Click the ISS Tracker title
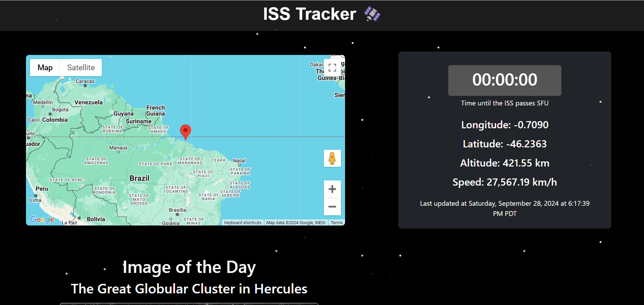This screenshot has width=644, height=305. coord(310,14)
